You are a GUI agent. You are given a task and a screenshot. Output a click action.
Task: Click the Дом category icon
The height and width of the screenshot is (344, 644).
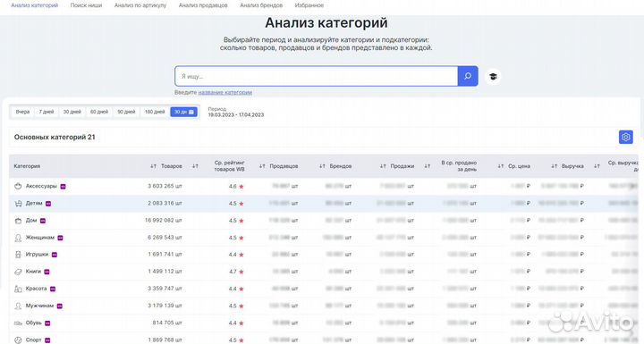(x=18, y=221)
